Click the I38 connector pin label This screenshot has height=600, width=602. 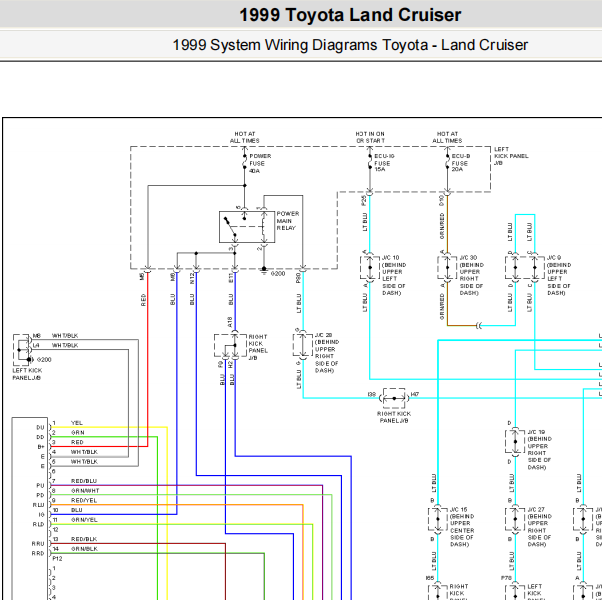pyautogui.click(x=371, y=394)
